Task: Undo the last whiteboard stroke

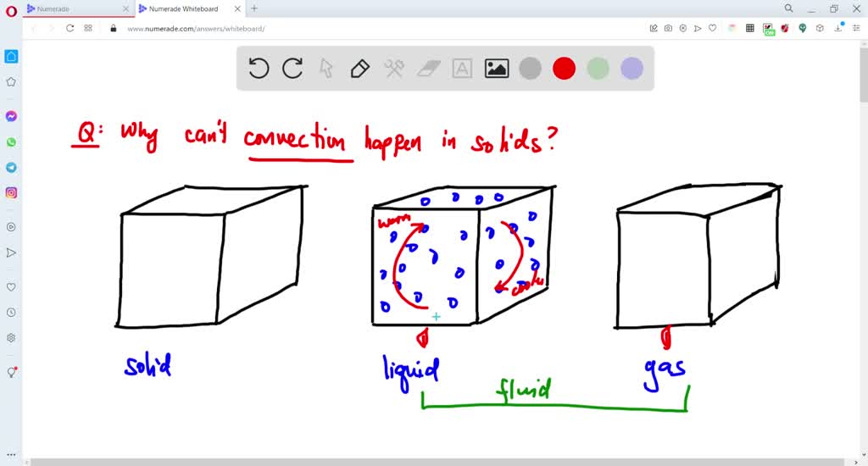Action: (259, 69)
